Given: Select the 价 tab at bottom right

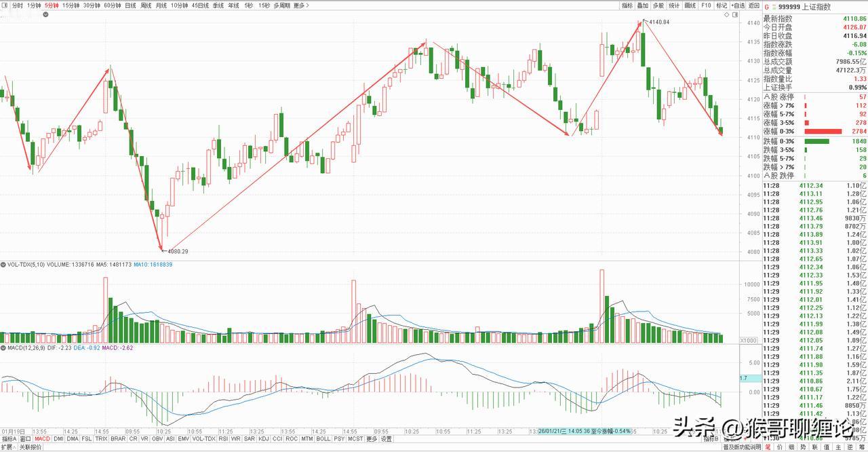Looking at the screenshot, I should click(779, 447).
